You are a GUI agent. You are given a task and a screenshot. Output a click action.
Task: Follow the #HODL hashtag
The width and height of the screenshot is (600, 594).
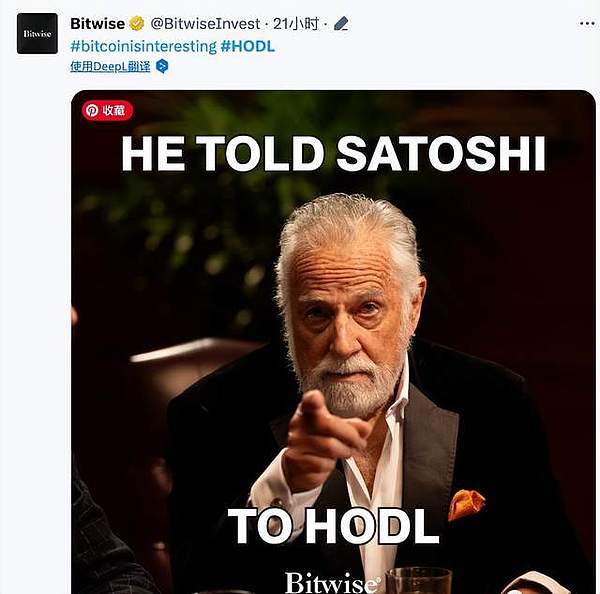tap(247, 46)
